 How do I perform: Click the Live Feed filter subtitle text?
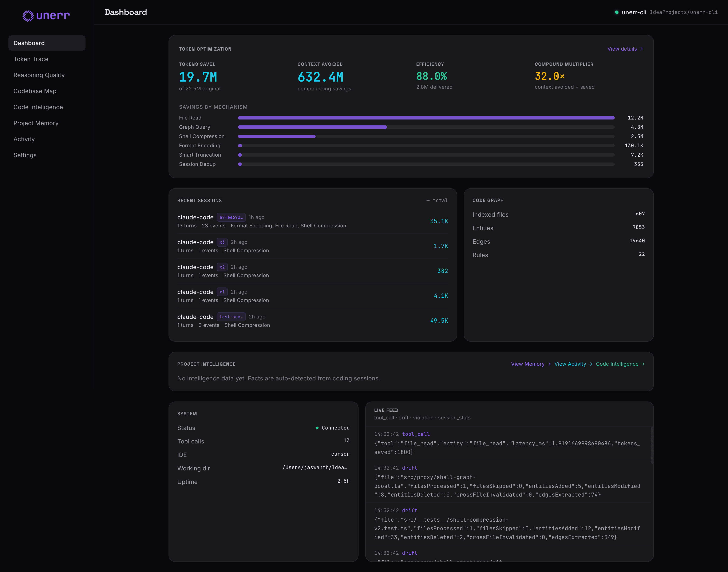422,418
